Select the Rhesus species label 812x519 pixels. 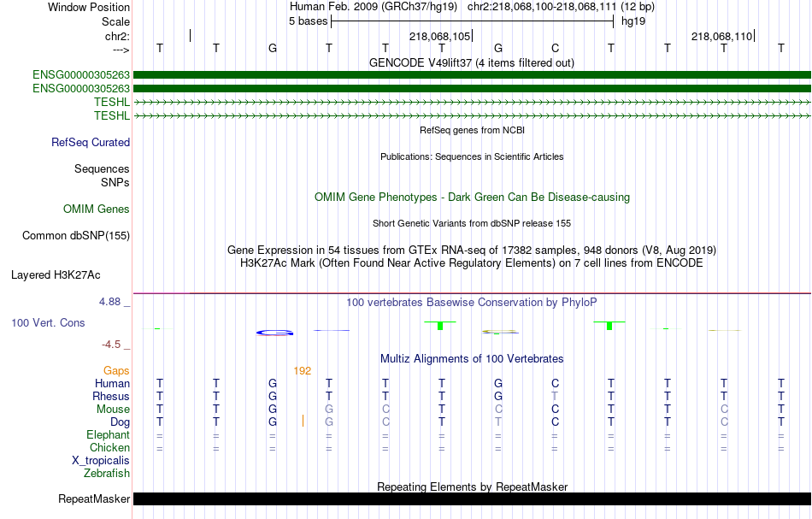(111, 396)
